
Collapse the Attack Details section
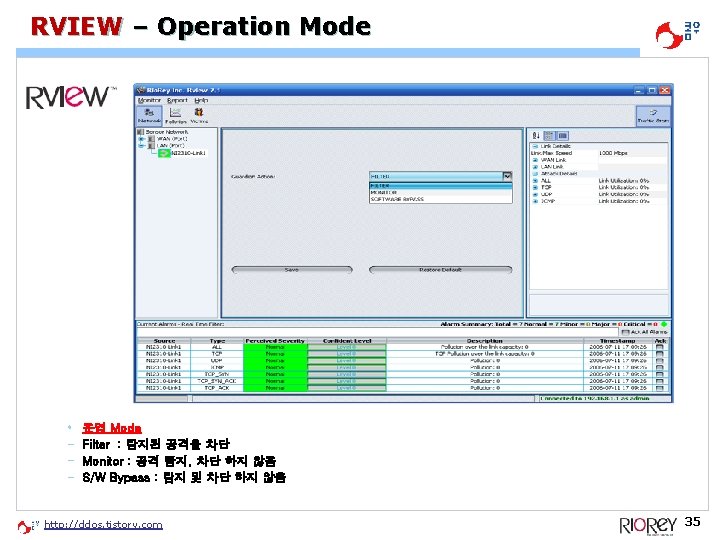[x=535, y=174]
